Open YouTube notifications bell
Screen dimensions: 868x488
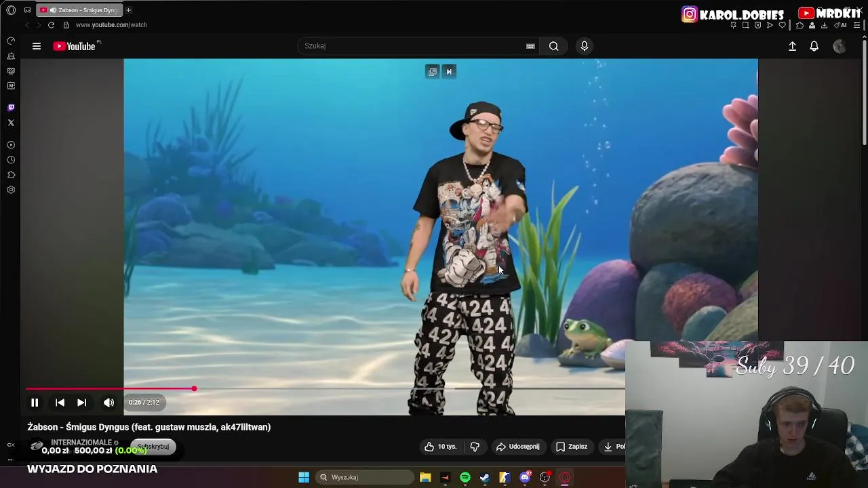click(814, 46)
